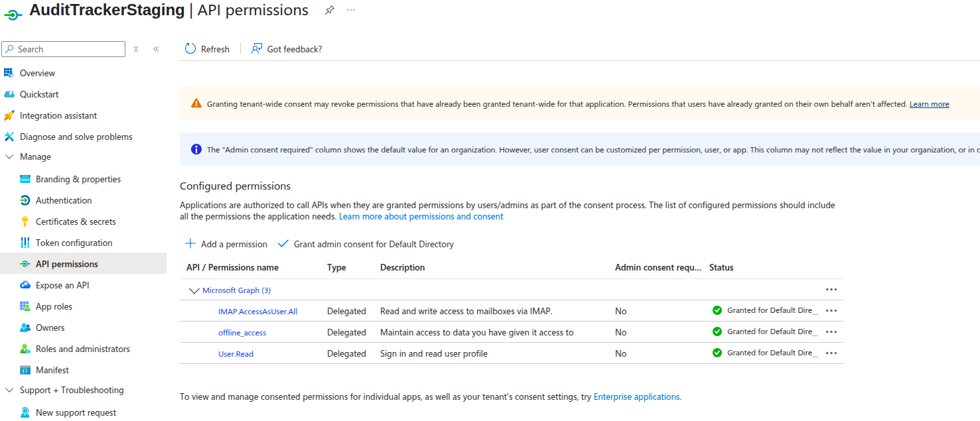This screenshot has height=421, width=980.
Task: Click the Microsoft Graph (3) link
Action: tap(236, 290)
